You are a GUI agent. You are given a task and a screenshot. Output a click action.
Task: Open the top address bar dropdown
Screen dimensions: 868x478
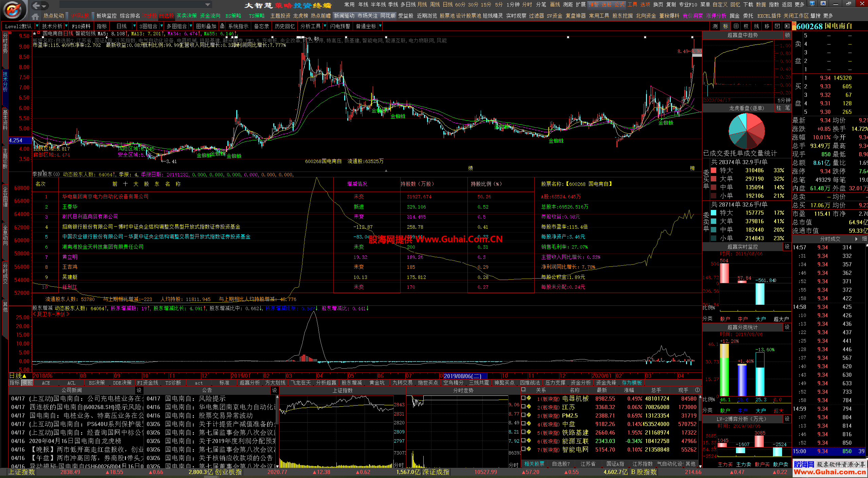pyautogui.click(x=207, y=5)
